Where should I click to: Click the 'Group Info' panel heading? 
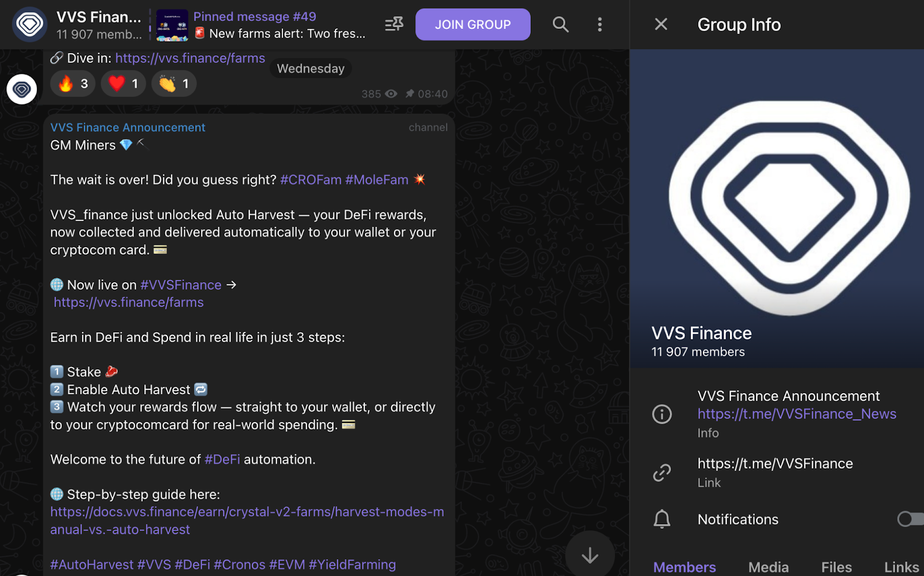739,25
